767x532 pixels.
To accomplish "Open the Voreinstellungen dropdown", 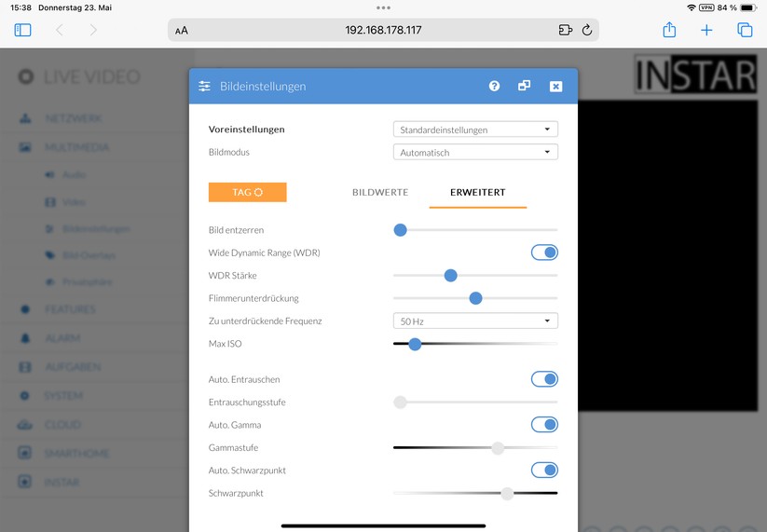I will click(x=475, y=130).
